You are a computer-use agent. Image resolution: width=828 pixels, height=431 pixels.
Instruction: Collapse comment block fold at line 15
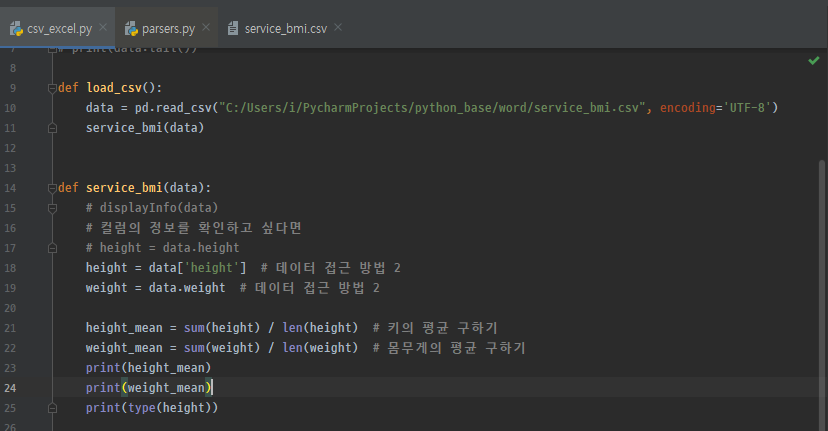point(52,208)
